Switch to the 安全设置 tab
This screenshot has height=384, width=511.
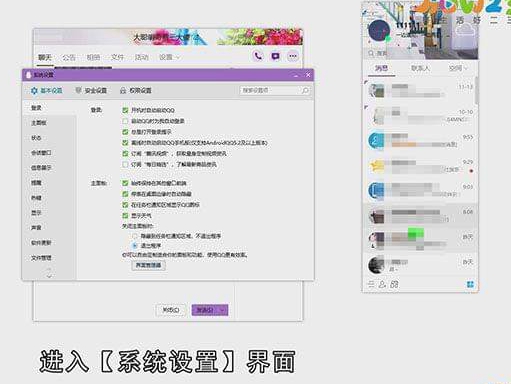(x=91, y=90)
